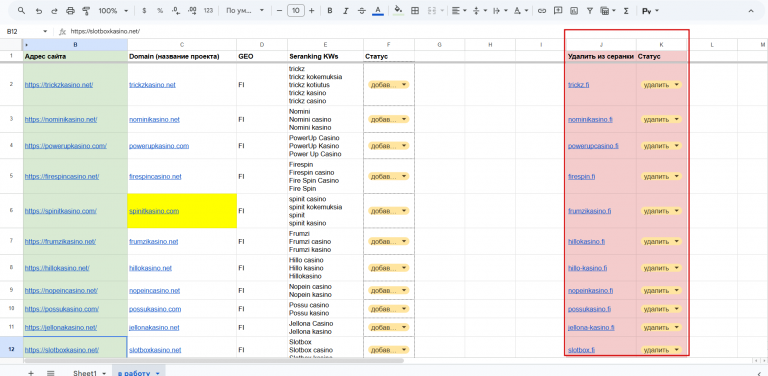The width and height of the screenshot is (768, 376).
Task: Open the fill color picker
Action: point(398,11)
